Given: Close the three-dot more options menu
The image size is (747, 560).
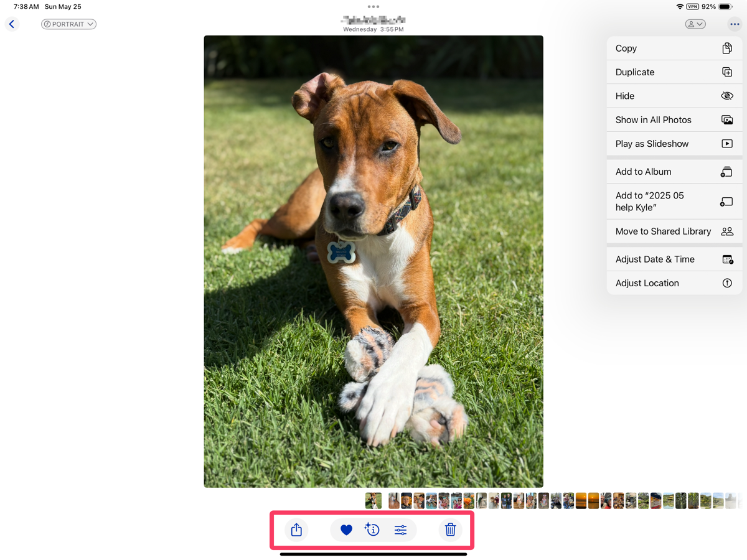Looking at the screenshot, I should [735, 24].
